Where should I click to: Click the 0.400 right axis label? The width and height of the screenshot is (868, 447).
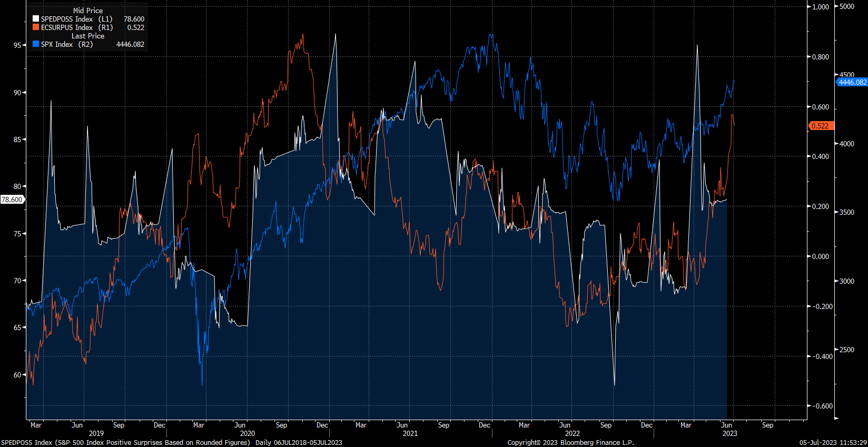(x=821, y=156)
